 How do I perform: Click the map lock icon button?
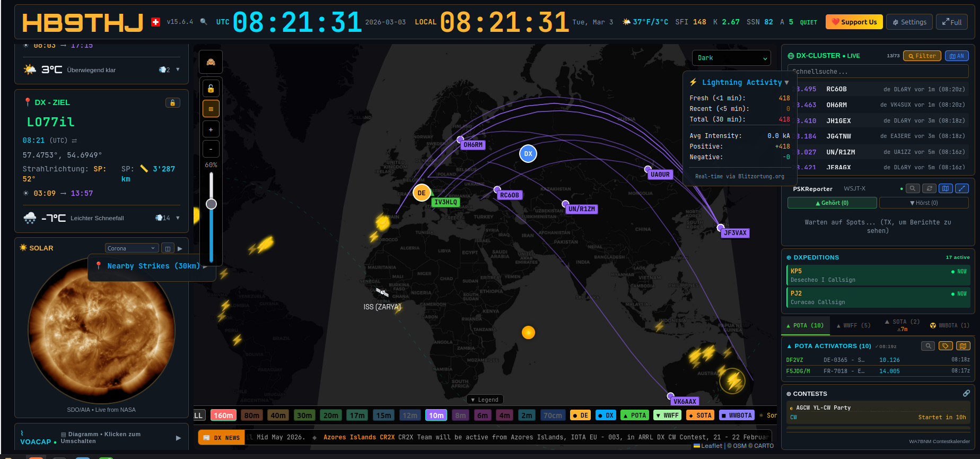[x=211, y=89]
